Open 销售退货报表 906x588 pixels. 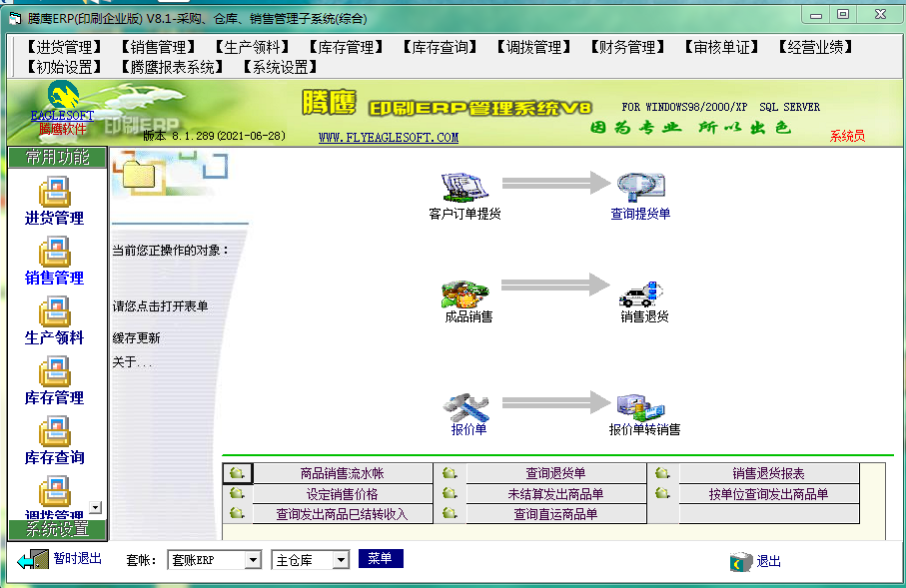click(769, 473)
